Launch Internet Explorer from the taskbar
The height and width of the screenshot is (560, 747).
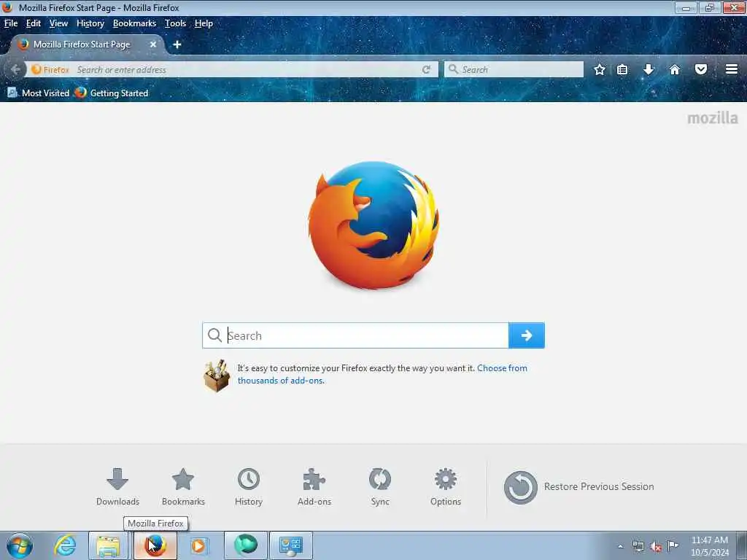65,545
